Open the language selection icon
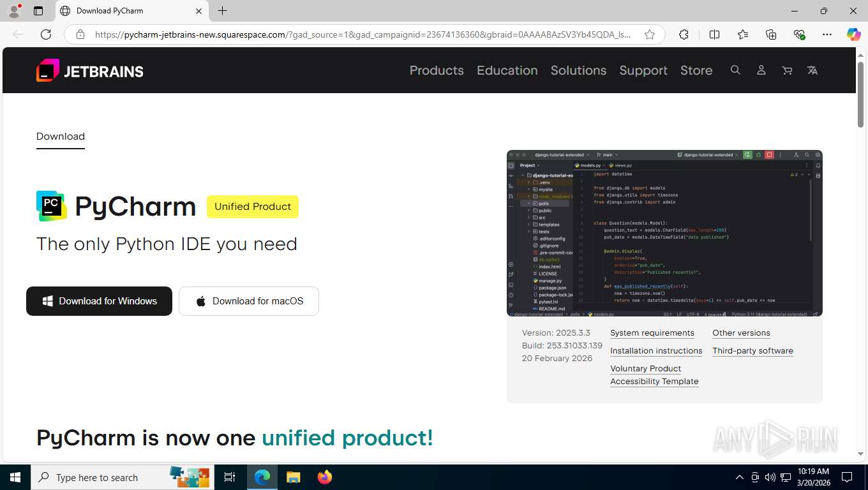Image resolution: width=868 pixels, height=490 pixels. (812, 70)
